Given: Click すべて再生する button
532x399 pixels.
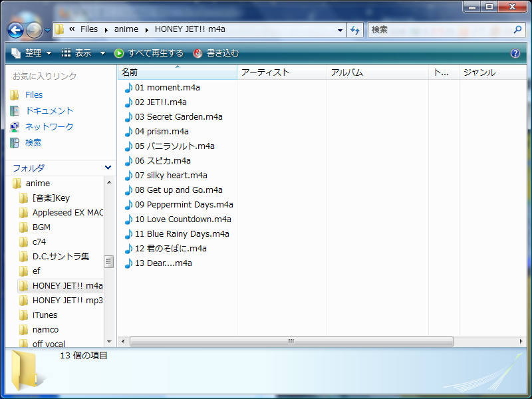Looking at the screenshot, I should (148, 53).
